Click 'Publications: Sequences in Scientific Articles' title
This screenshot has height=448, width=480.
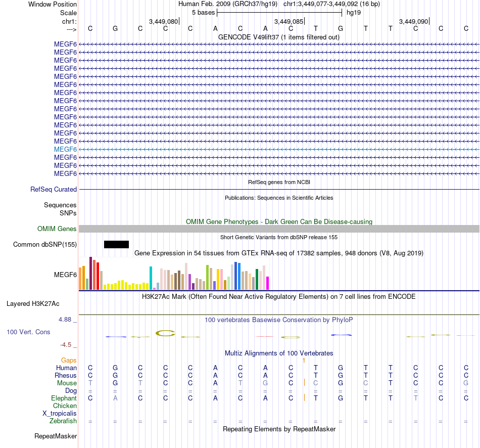pyautogui.click(x=279, y=198)
